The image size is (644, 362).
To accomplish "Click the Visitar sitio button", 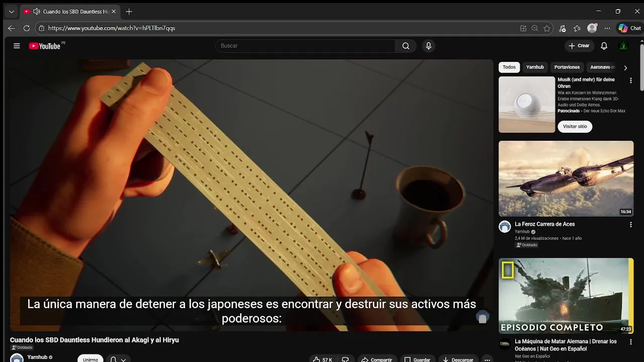I will coord(575,127).
